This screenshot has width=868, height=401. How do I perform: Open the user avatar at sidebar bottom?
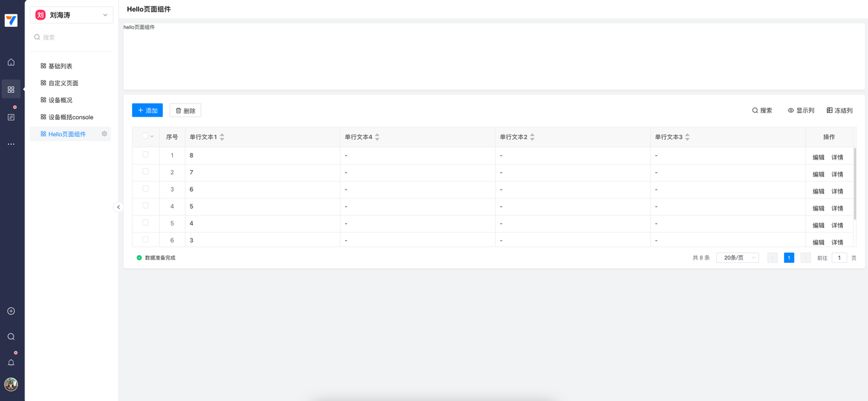click(11, 385)
